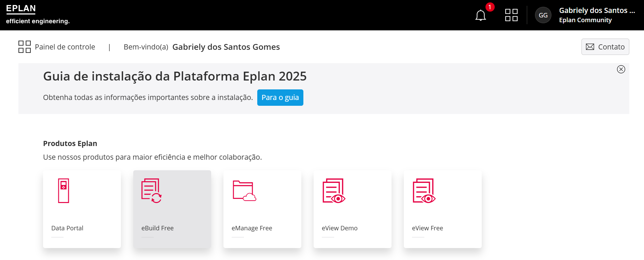Screen dimensions: 644x260
Task: Open the Painel de controle link
Action: pos(65,47)
